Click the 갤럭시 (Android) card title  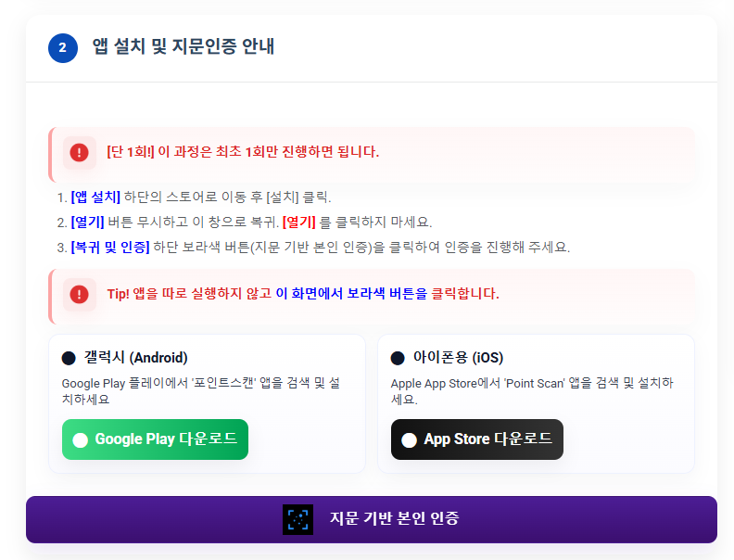(x=135, y=358)
